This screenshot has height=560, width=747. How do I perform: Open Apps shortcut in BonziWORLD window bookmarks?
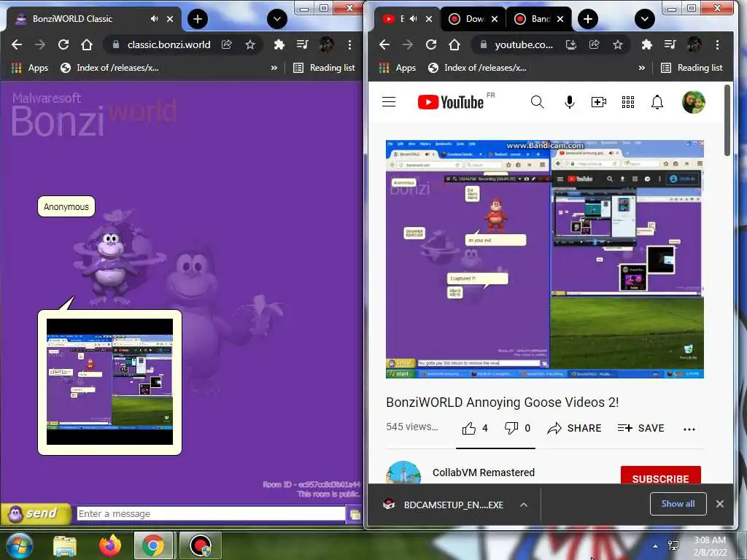point(29,68)
